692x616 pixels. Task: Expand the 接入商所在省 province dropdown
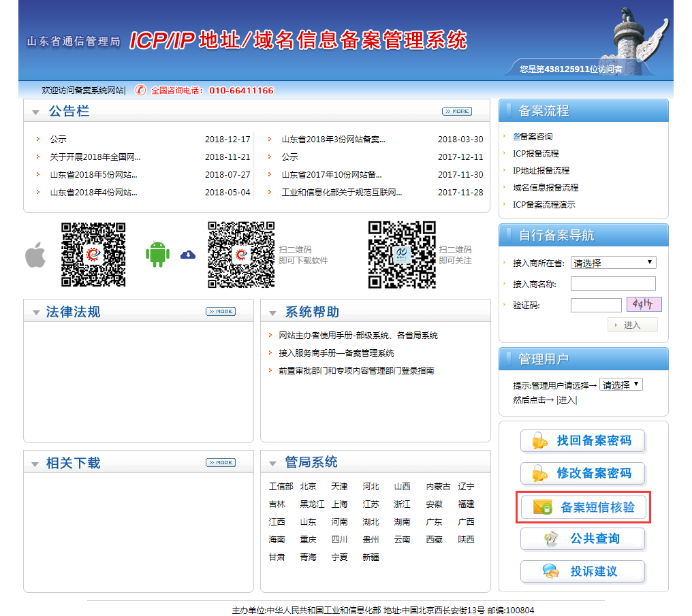(x=613, y=263)
